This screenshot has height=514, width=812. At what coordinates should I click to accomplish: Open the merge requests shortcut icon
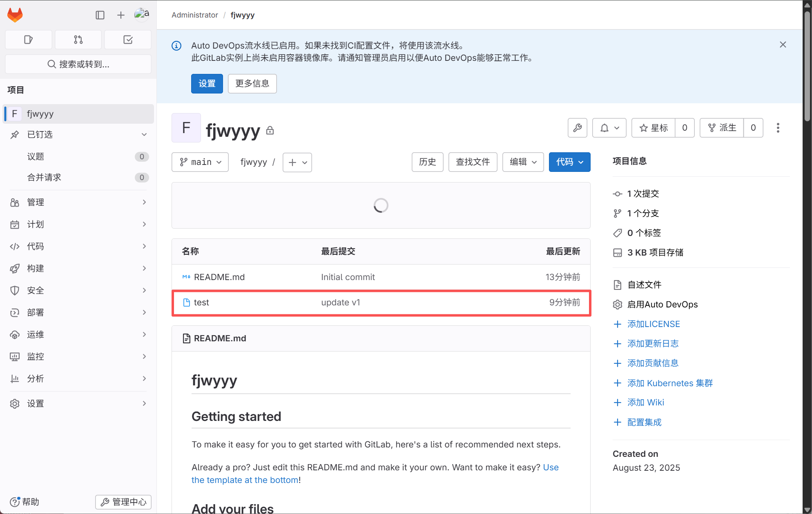pos(78,40)
